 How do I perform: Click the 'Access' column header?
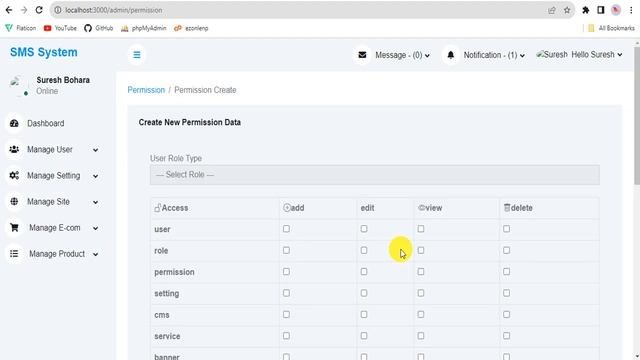click(x=171, y=208)
